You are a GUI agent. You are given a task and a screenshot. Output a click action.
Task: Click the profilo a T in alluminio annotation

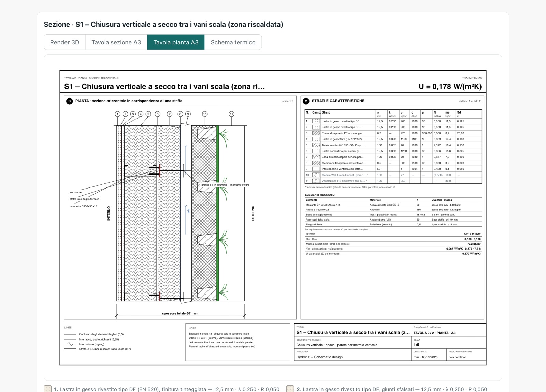pos(225,185)
